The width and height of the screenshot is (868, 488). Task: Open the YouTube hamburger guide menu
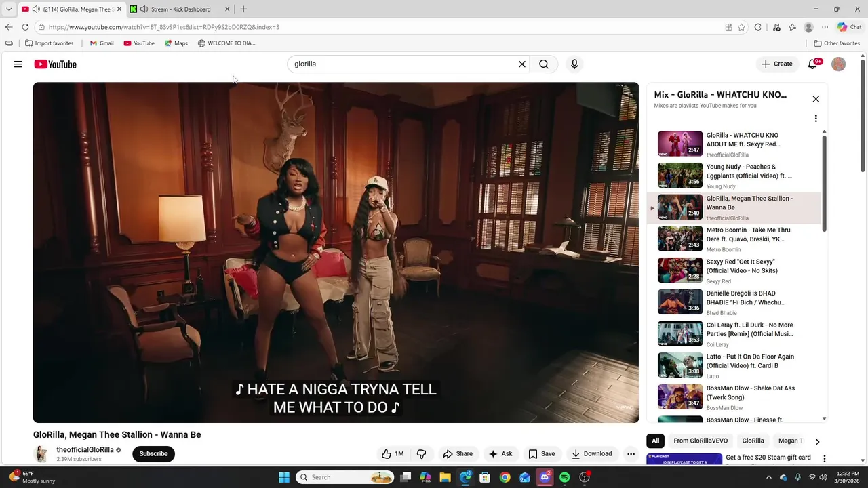18,64
